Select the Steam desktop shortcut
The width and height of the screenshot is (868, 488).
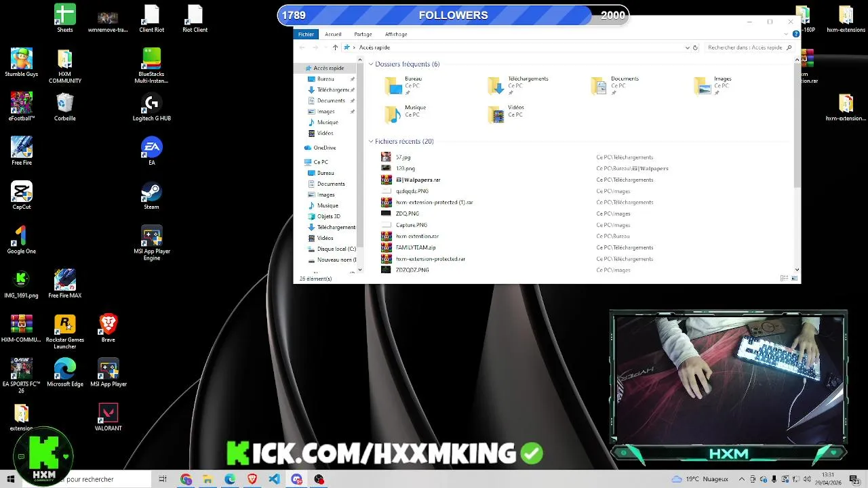pos(151,195)
